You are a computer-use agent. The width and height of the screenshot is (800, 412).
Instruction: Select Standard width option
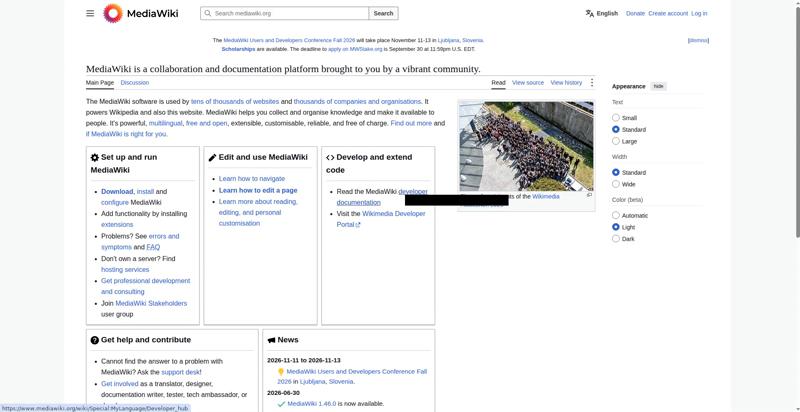point(616,172)
